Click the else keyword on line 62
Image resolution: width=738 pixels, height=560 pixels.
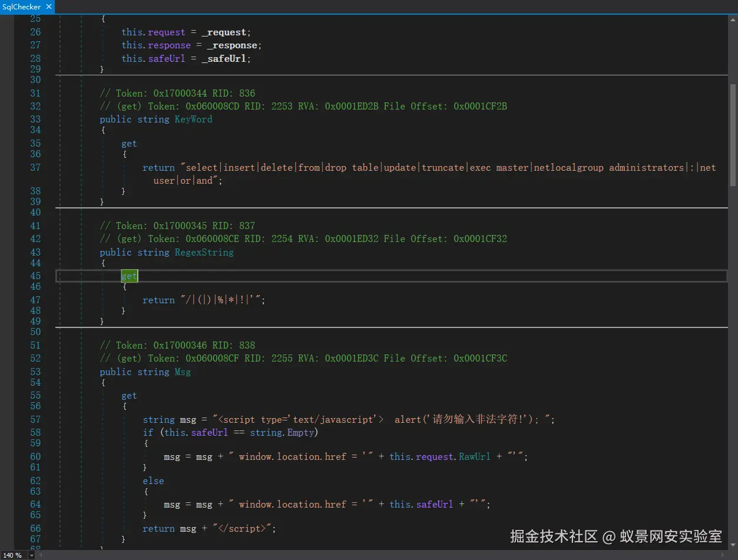click(153, 481)
